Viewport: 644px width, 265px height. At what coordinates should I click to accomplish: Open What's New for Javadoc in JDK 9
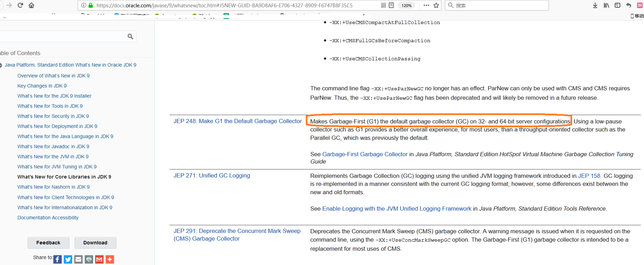[53, 146]
